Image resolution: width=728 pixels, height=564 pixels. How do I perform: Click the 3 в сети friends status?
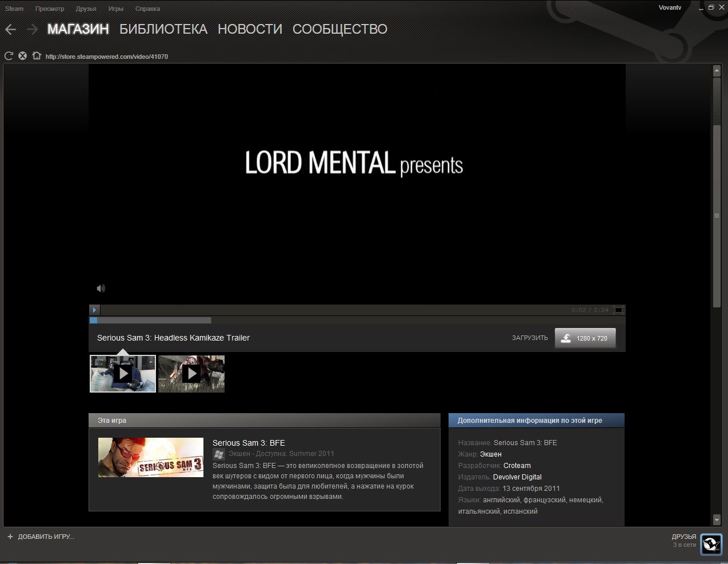click(685, 545)
